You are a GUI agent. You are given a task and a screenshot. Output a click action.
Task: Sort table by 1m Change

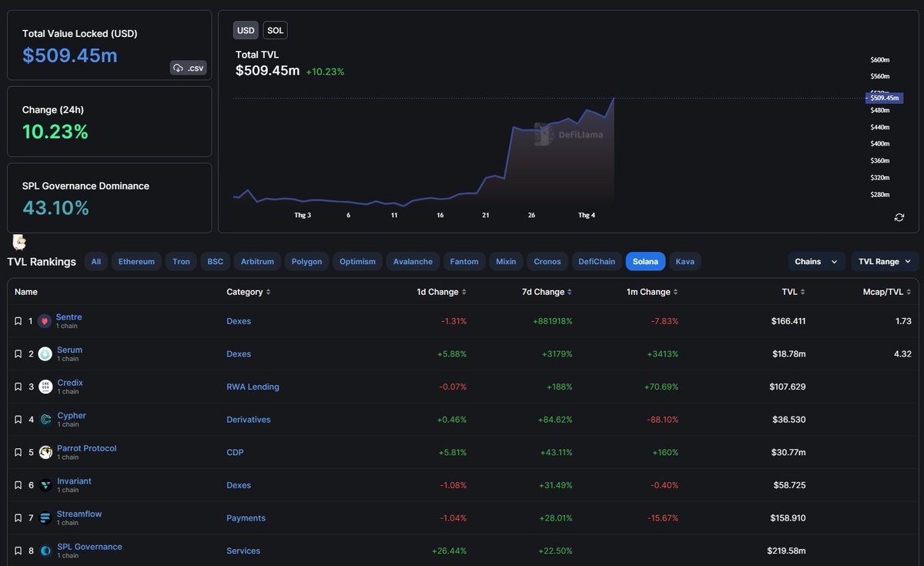[654, 292]
